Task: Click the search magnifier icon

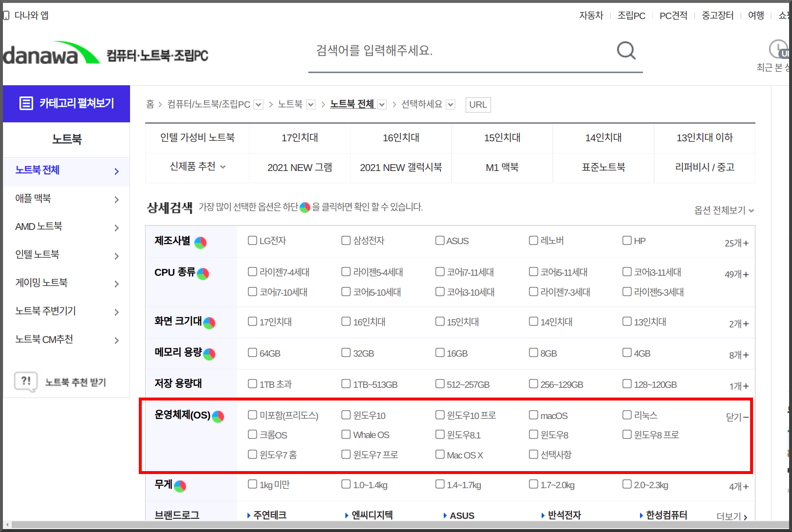Action: pyautogui.click(x=626, y=50)
